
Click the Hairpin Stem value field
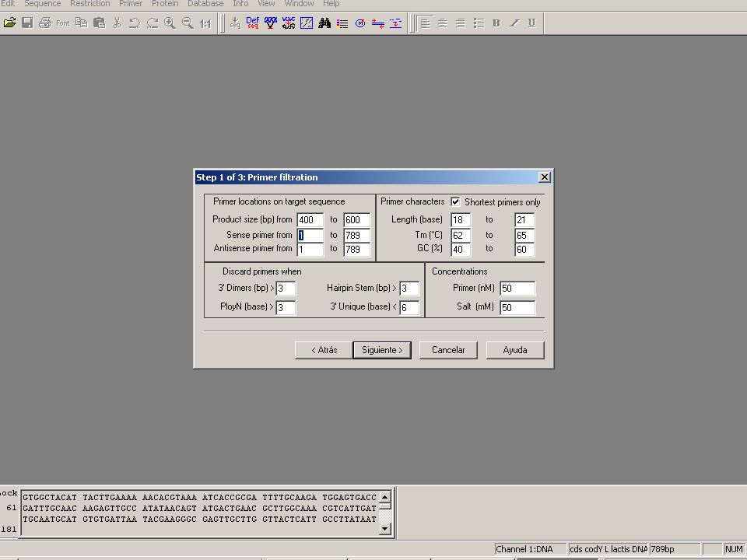pos(409,288)
